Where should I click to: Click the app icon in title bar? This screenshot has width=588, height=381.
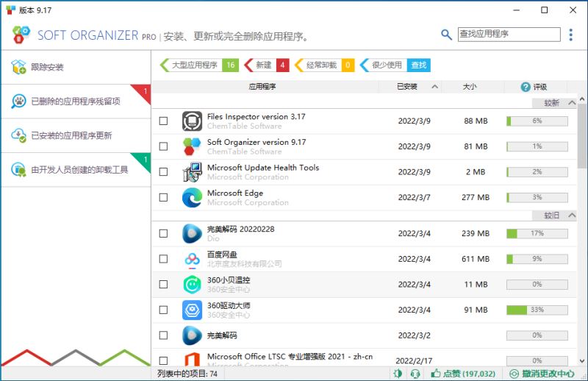[x=10, y=10]
